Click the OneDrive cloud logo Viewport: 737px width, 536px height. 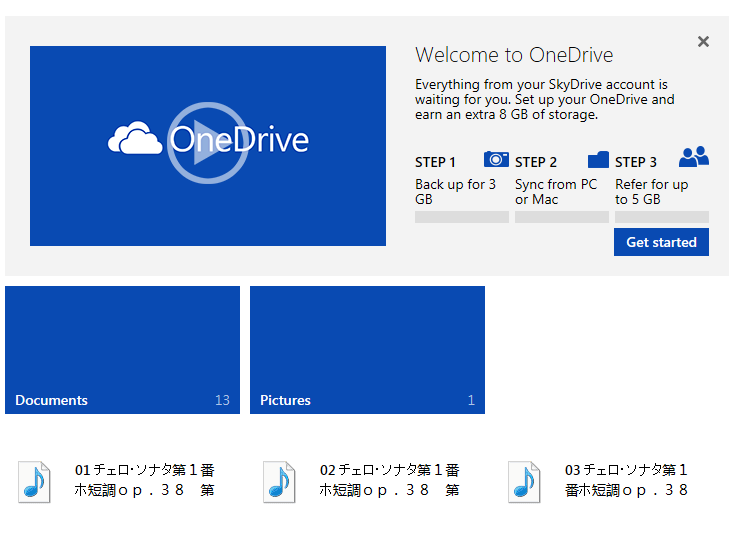tap(135, 138)
